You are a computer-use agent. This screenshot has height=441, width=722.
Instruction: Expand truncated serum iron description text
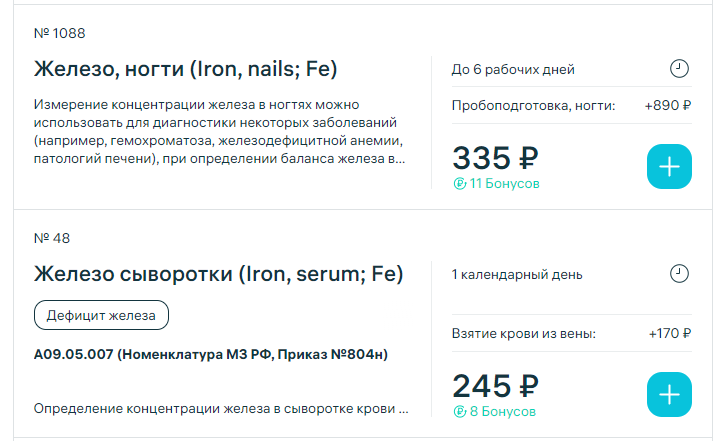tap(221, 409)
